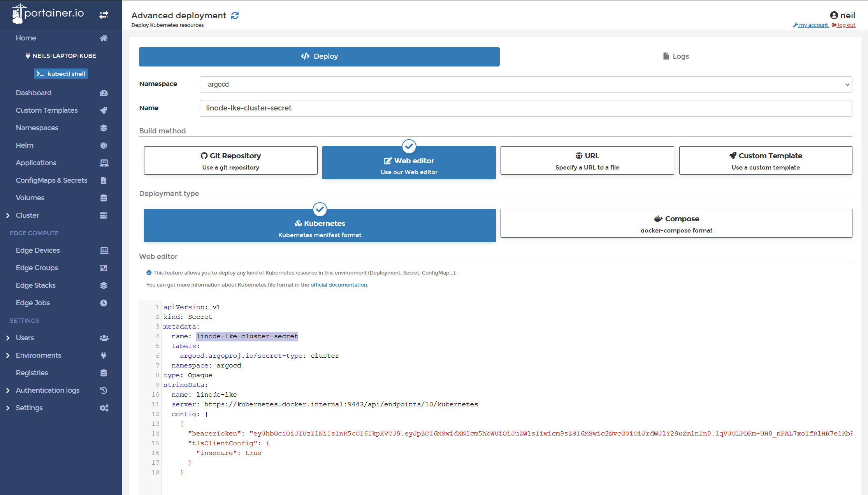Click the Volumes database icon
The height and width of the screenshot is (495, 868).
click(104, 198)
